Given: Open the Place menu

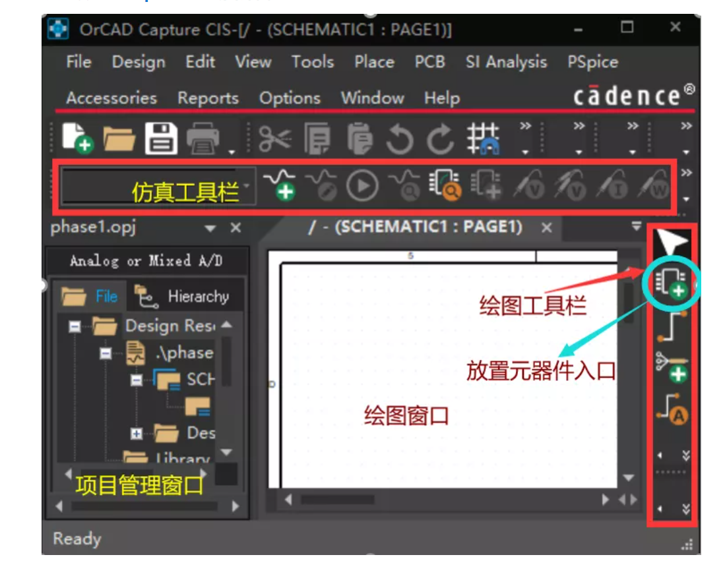Looking at the screenshot, I should (375, 62).
